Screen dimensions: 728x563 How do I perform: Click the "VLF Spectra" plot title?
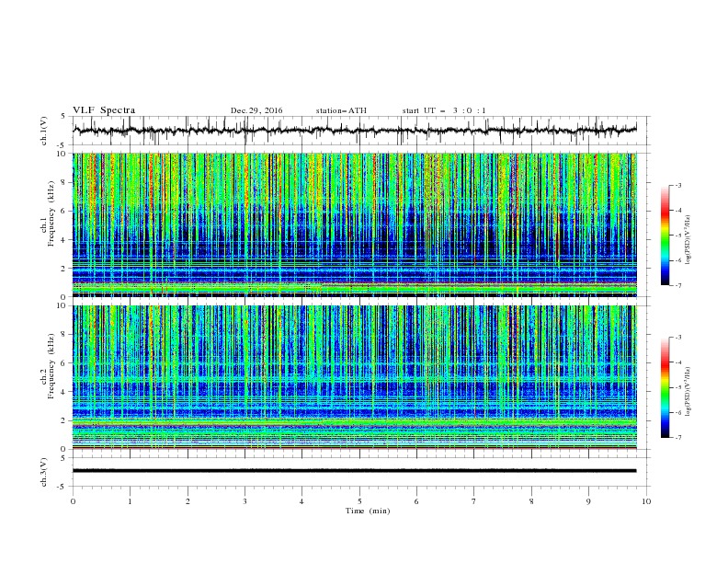pyautogui.click(x=104, y=110)
